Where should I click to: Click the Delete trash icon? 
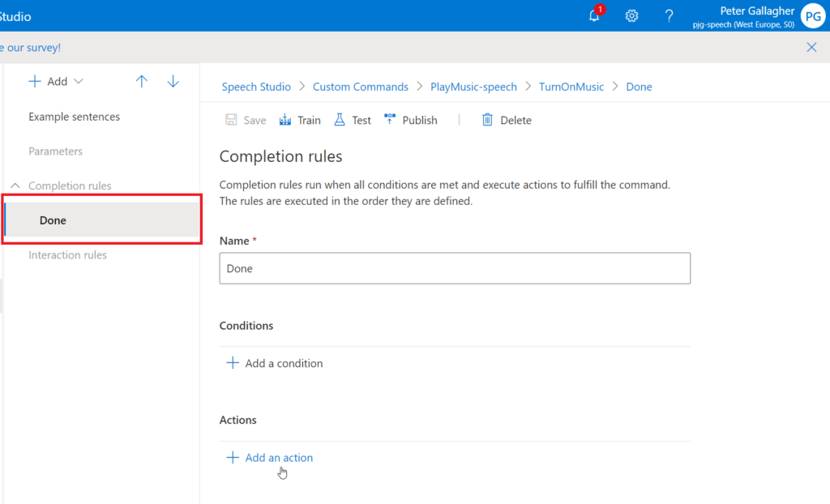click(486, 119)
